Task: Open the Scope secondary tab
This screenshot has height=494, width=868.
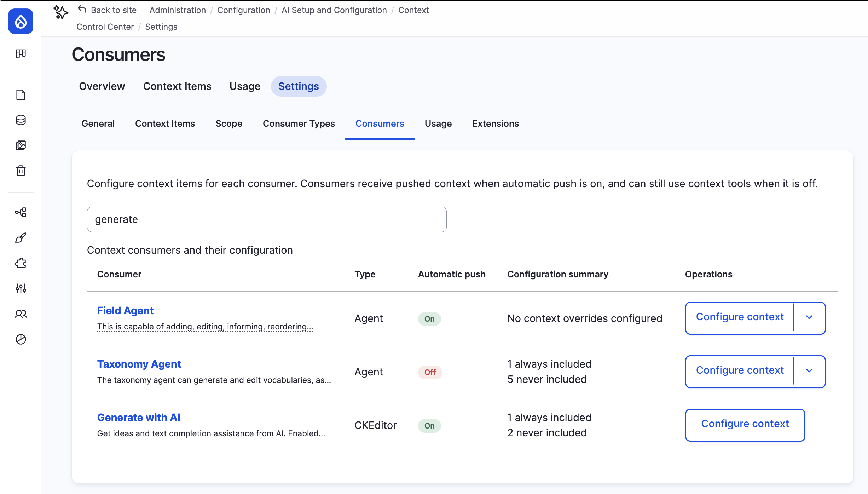Action: 229,123
